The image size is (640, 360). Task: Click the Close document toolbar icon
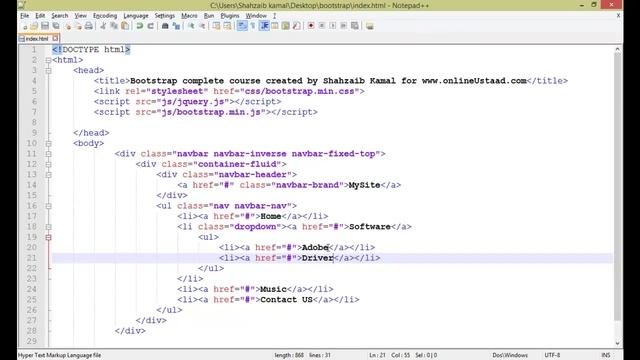(68, 26)
